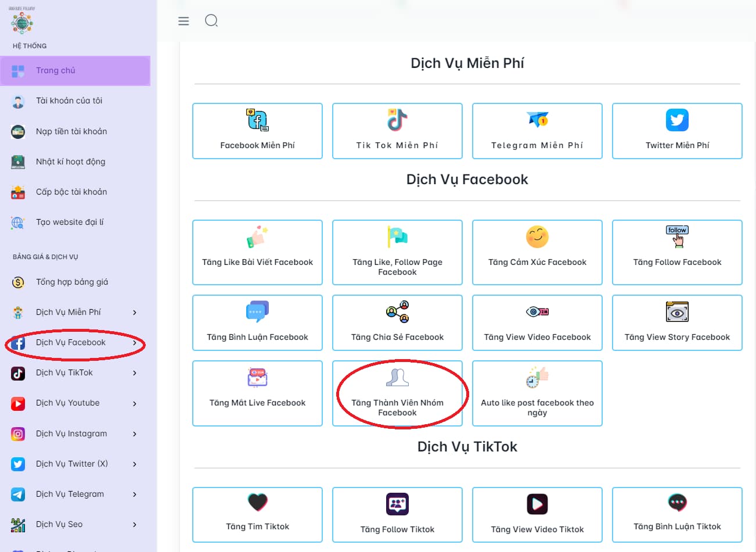Click the Telegram logo icon in sidebar
756x552 pixels.
tap(18, 494)
